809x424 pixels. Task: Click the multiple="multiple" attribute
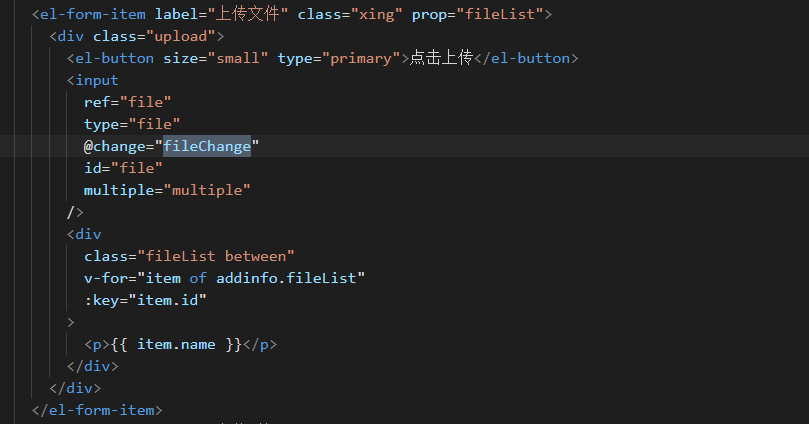click(x=167, y=190)
